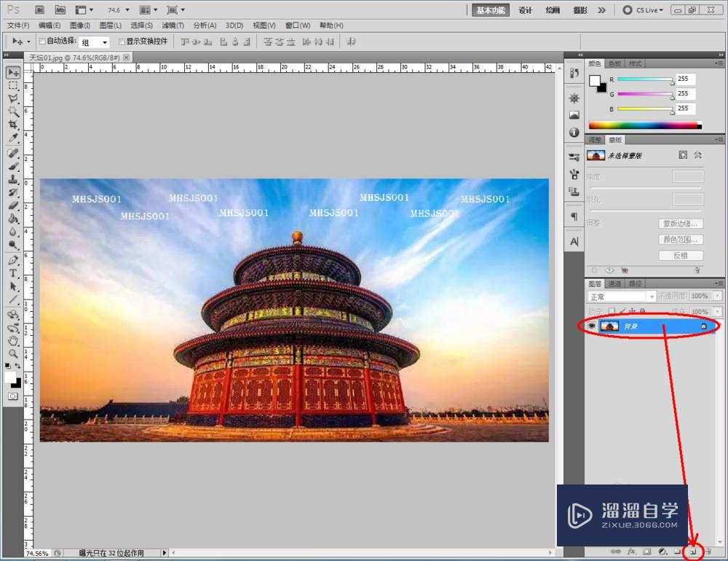
Task: Open the Color panel options menu
Action: point(719,63)
